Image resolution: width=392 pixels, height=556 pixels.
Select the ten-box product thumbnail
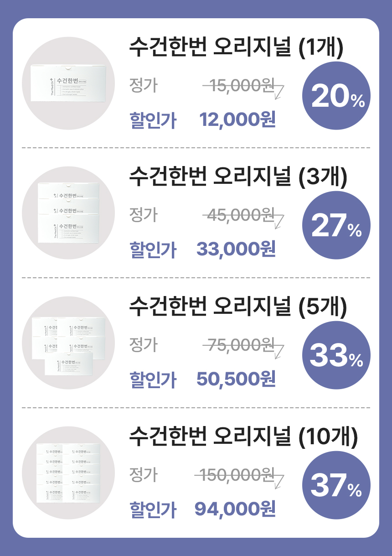(68, 473)
